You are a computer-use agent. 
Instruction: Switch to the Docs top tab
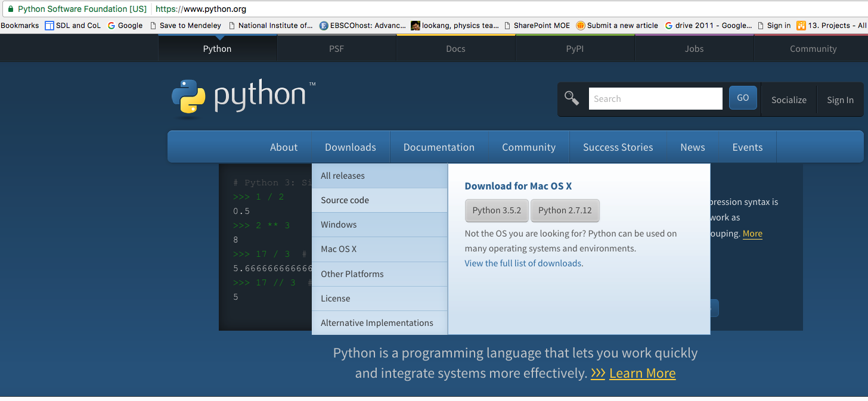coord(455,48)
